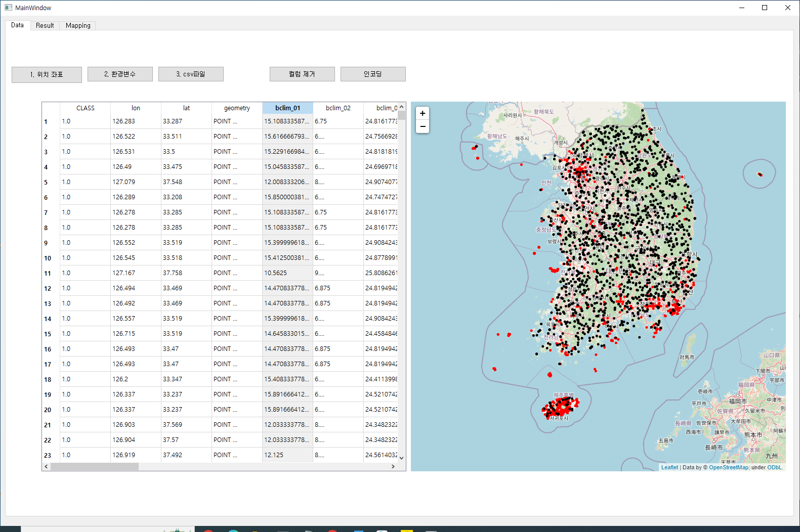Select row header 23 in table
This screenshot has height=532, width=800.
(51, 455)
